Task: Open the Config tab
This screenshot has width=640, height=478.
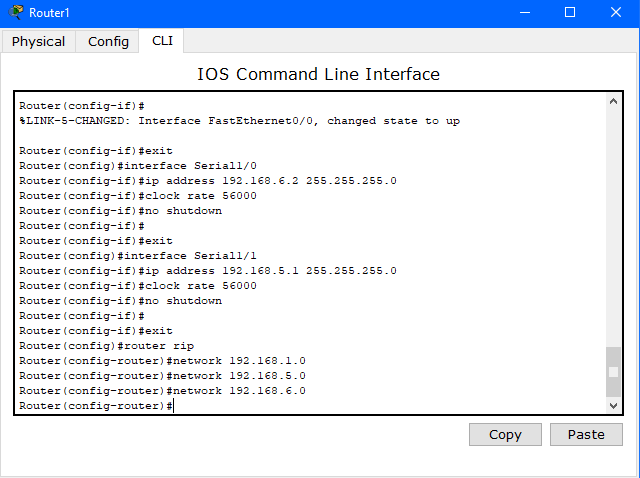Action: [x=108, y=41]
